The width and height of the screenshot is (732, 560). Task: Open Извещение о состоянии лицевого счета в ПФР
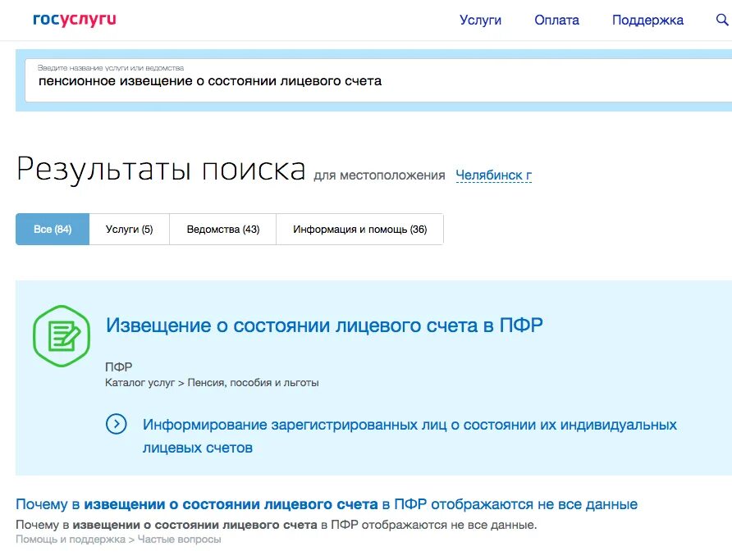click(x=324, y=325)
